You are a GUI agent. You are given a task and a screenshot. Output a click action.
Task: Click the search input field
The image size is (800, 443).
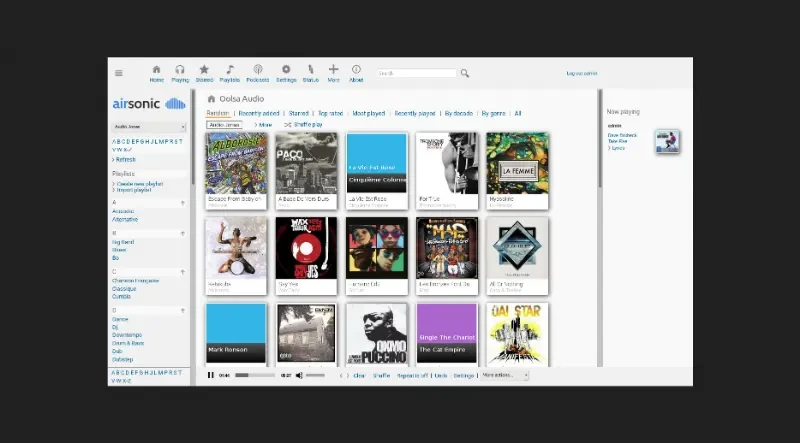[x=417, y=73]
